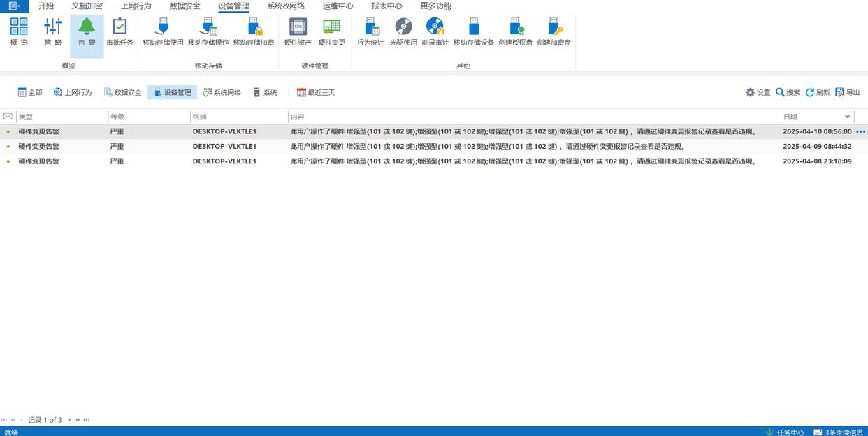Open 审批任务 approval tasks
Viewport: 868px width, 436px height.
[120, 33]
